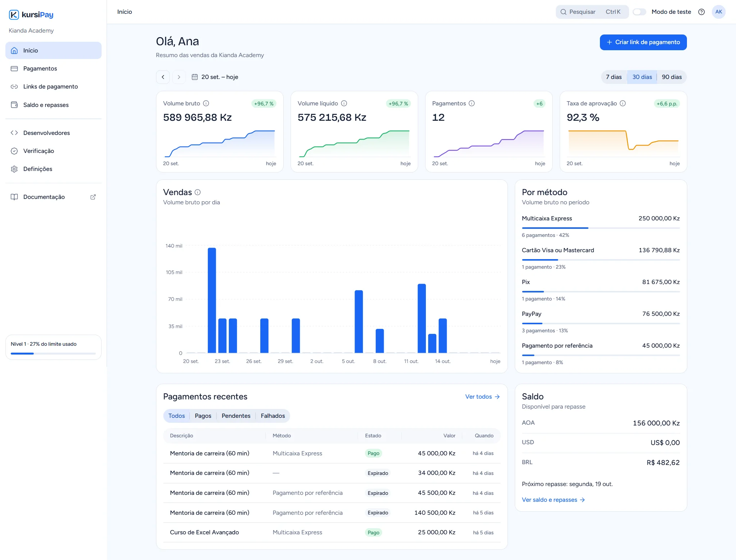Image resolution: width=736 pixels, height=560 pixels.
Task: Click the kursiPay logo icon
Action: pos(14,15)
